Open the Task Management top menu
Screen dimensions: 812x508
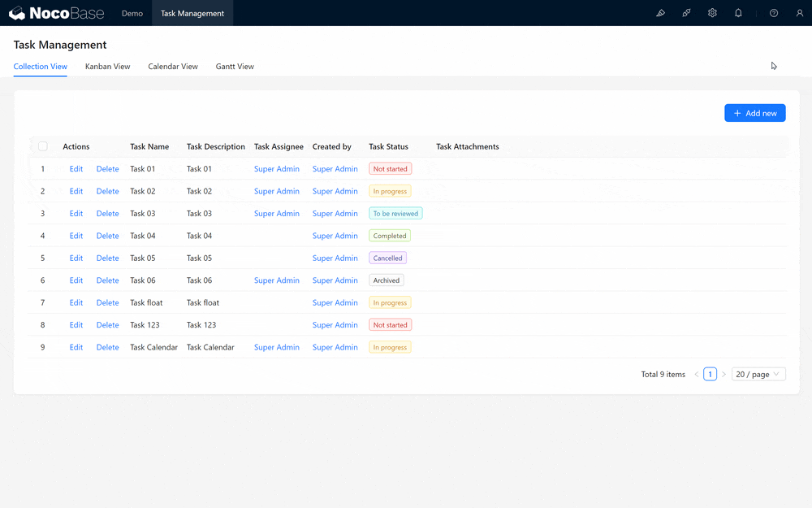coord(192,14)
